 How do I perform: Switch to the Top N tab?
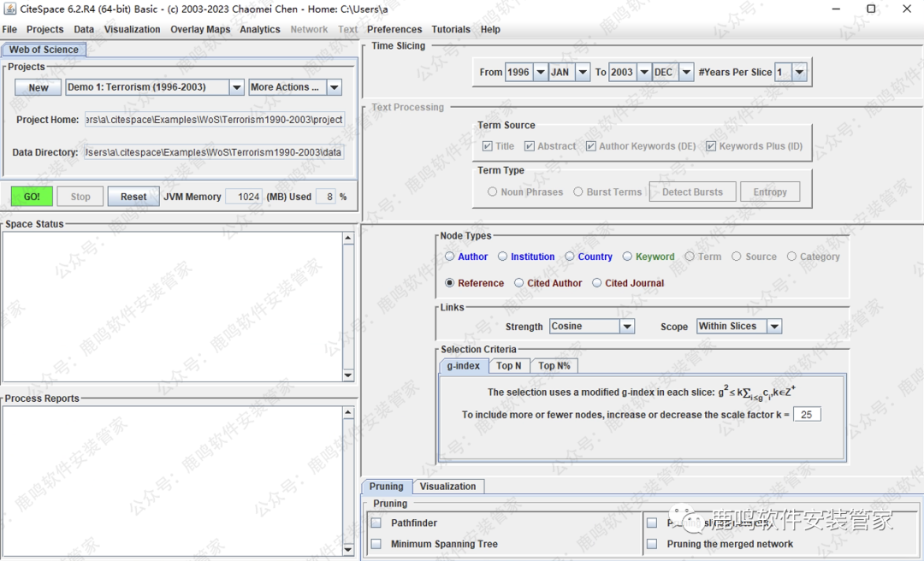(x=509, y=366)
